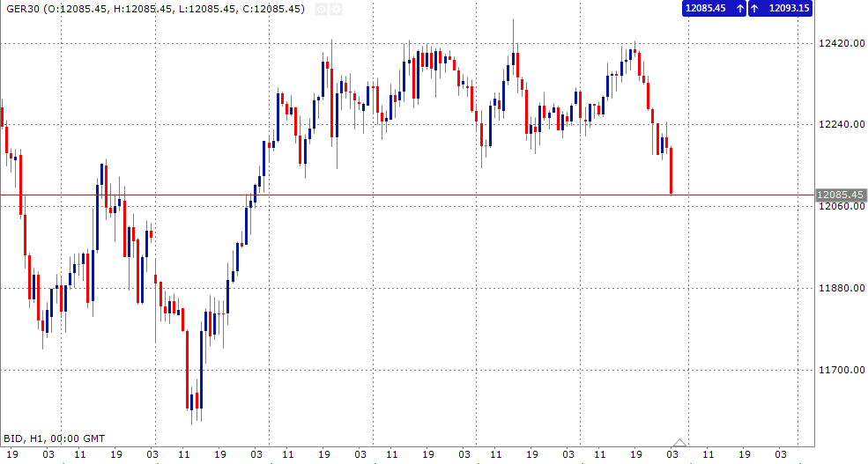The height and width of the screenshot is (464, 868).
Task: Click the 12420.00 price axis label
Action: 842,43
